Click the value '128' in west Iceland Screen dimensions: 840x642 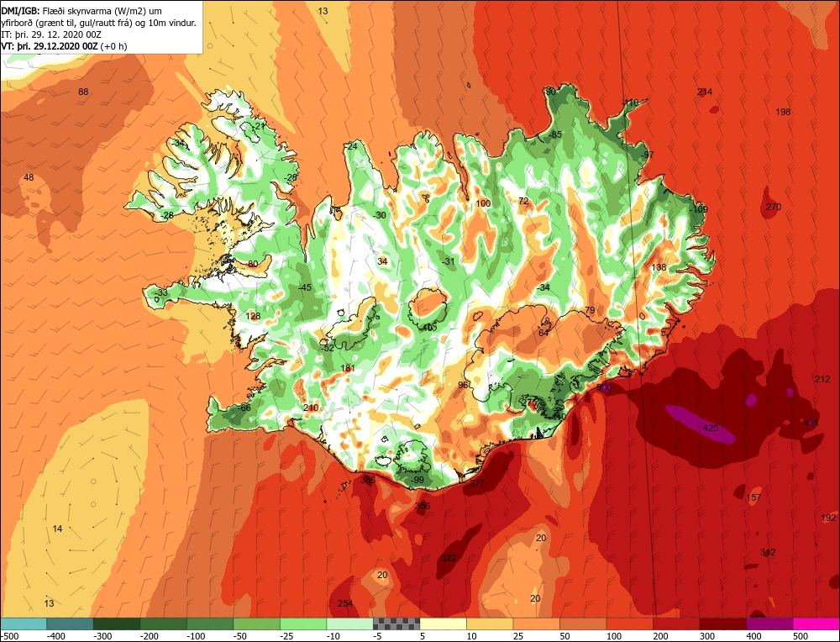point(253,316)
